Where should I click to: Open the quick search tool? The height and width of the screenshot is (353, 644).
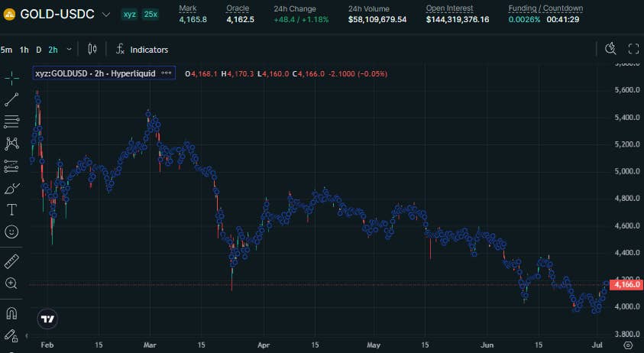pyautogui.click(x=610, y=49)
